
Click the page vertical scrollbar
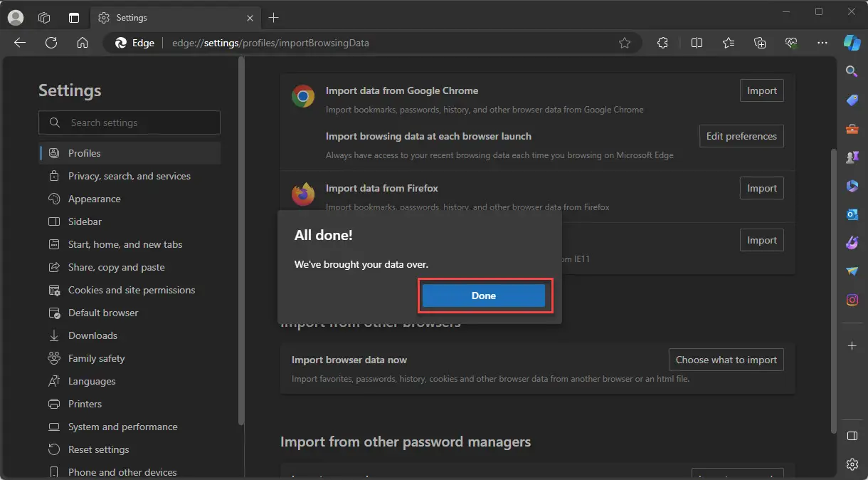tap(833, 292)
